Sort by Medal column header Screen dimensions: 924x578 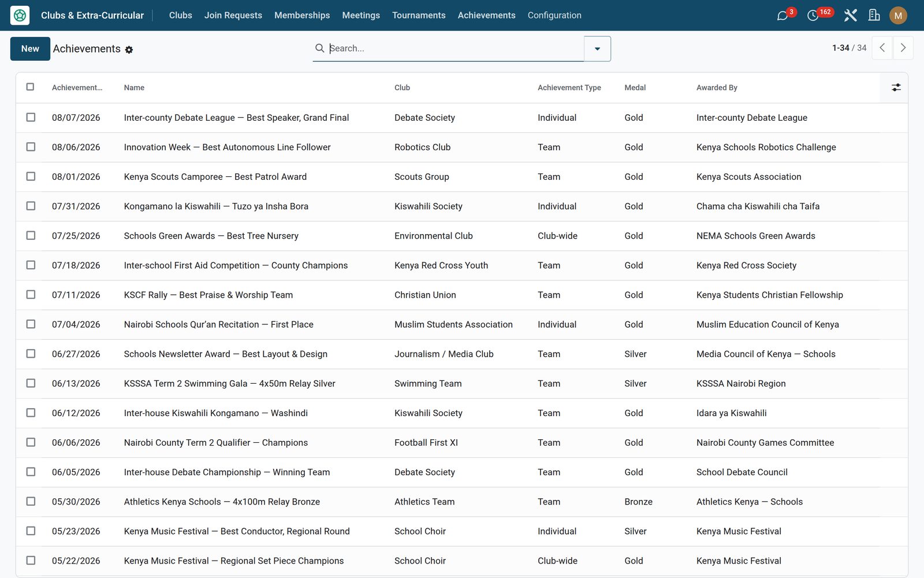click(x=635, y=88)
